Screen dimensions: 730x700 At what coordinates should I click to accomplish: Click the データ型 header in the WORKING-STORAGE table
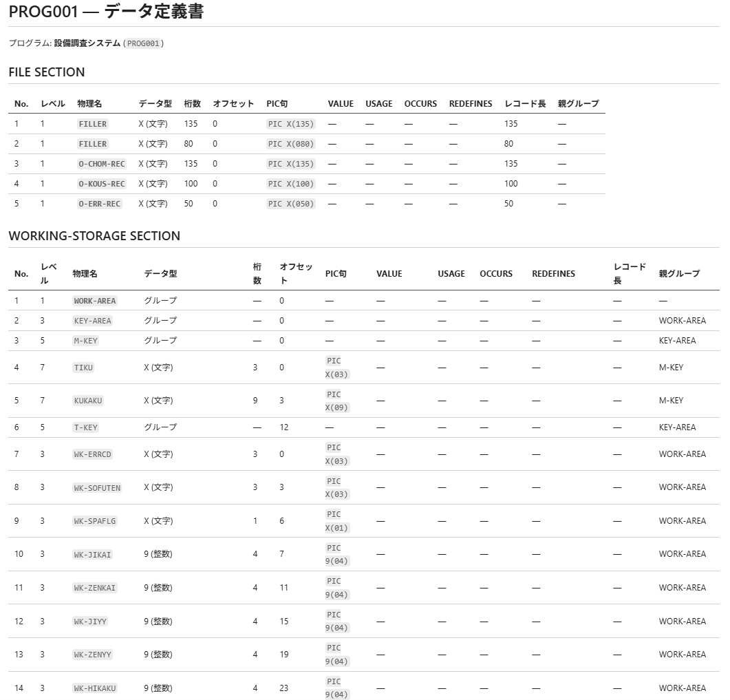click(160, 273)
